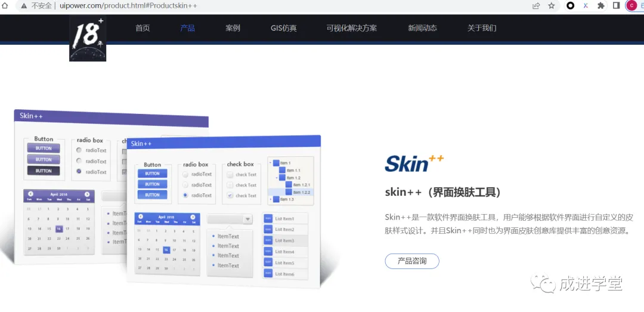Open the Extensions puzzle piece icon
This screenshot has width=644, height=312.
click(x=601, y=6)
